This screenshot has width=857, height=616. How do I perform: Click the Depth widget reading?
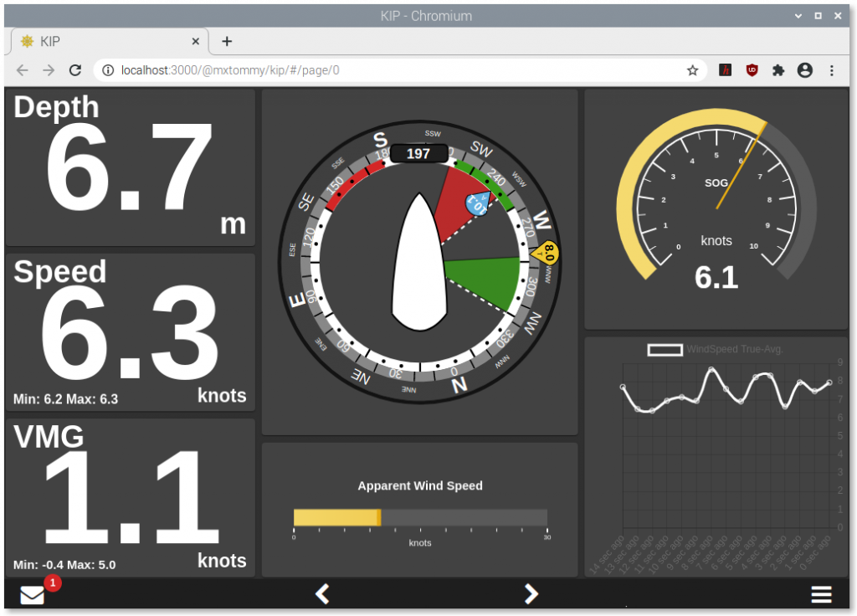tap(130, 168)
